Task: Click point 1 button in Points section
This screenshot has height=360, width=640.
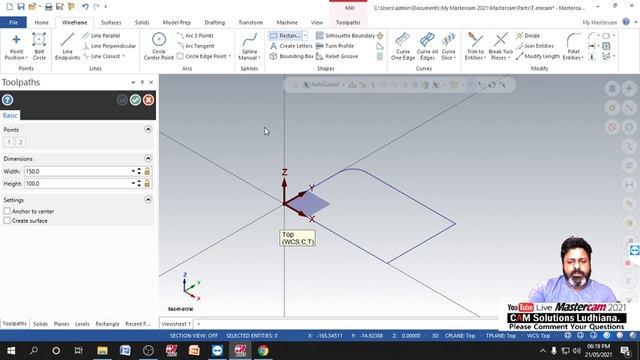Action: (9, 142)
